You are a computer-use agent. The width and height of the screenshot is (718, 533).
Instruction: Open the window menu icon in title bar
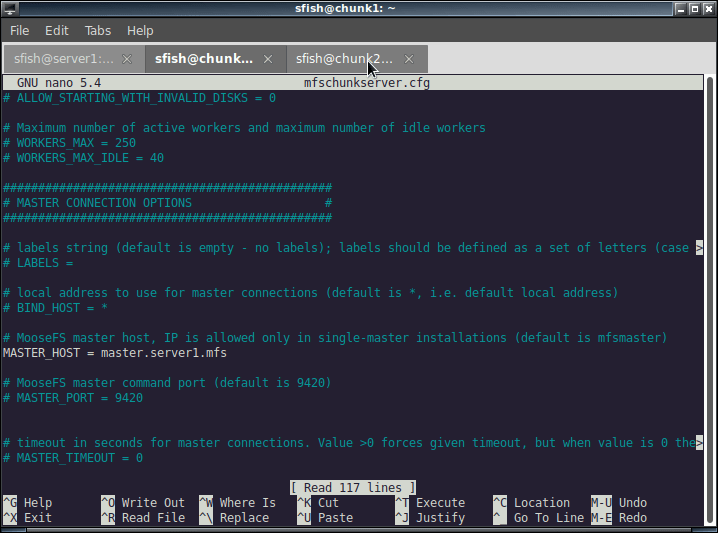10,9
